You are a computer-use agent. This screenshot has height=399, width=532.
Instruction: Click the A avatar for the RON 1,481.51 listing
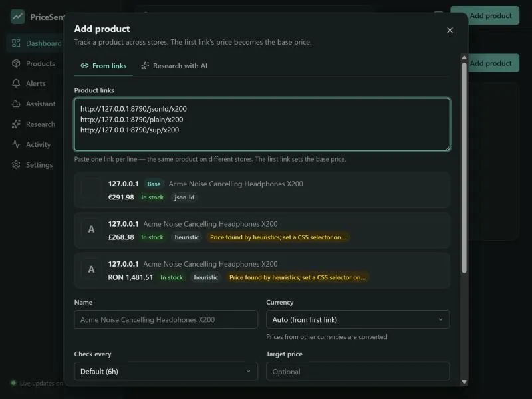click(91, 270)
